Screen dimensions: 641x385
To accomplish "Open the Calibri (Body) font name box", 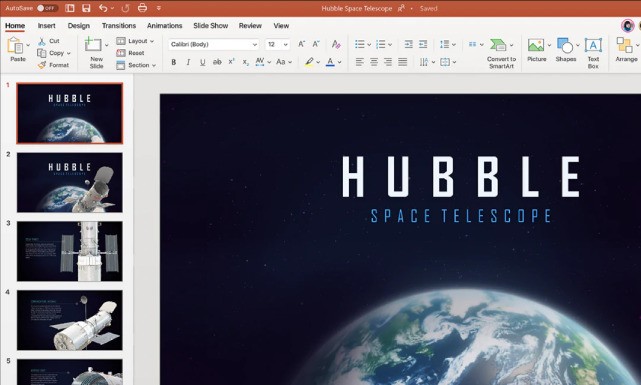I will click(x=214, y=44).
